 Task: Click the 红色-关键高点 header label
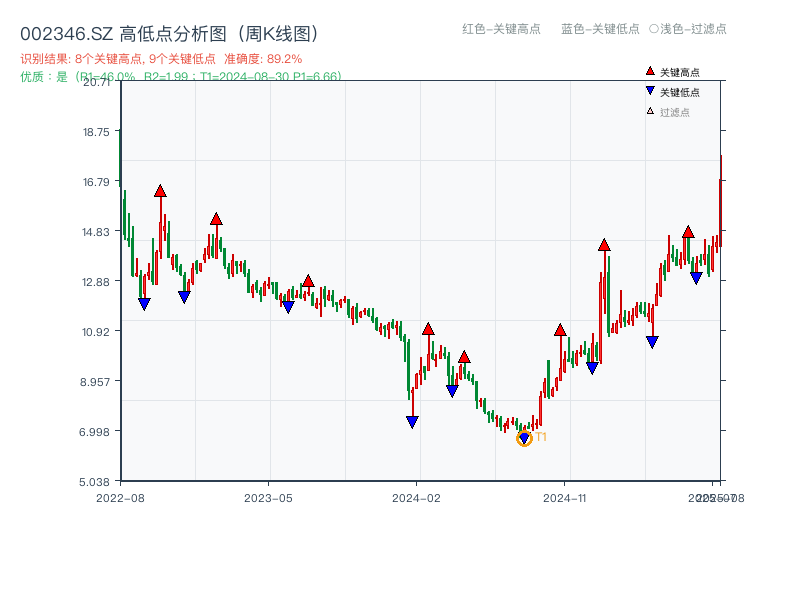pyautogui.click(x=501, y=29)
